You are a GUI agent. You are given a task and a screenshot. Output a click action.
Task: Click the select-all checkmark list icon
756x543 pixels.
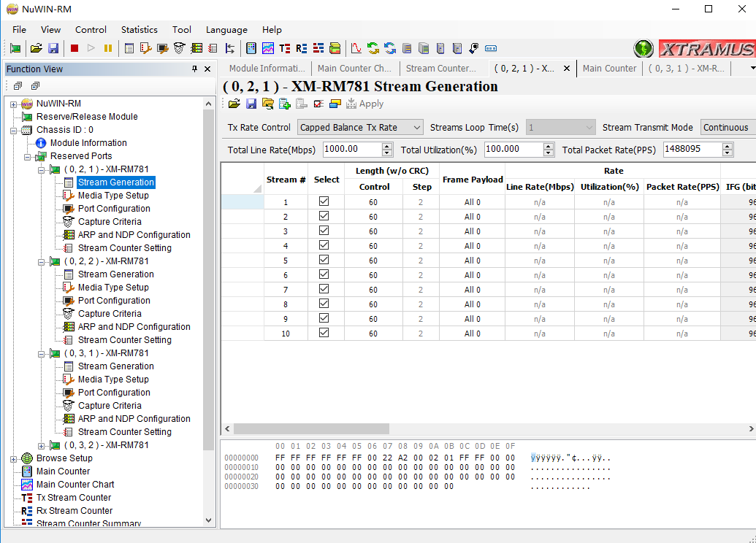pos(318,104)
